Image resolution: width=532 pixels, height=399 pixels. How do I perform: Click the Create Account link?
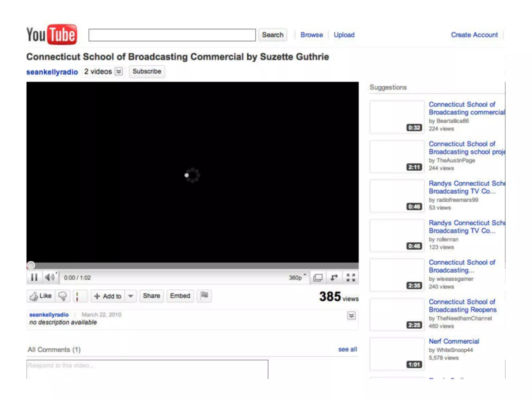tap(474, 35)
